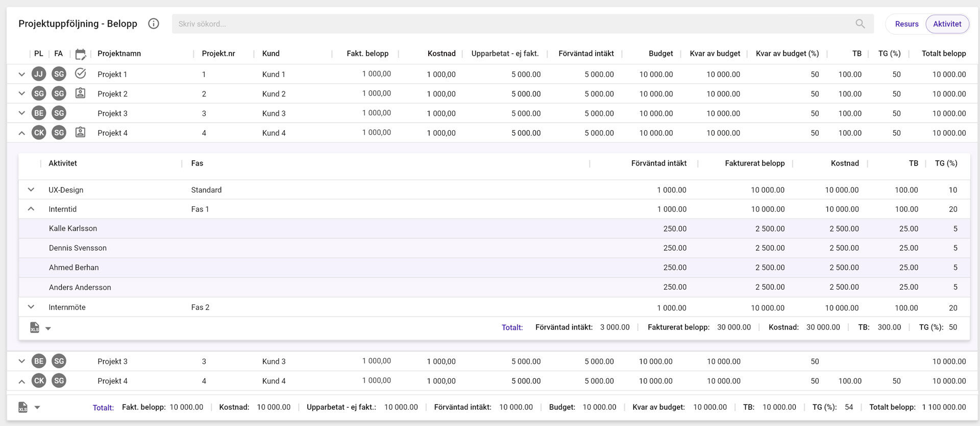Image resolution: width=980 pixels, height=426 pixels.
Task: Click JJ avatar in Projekt 1 row
Action: point(39,74)
